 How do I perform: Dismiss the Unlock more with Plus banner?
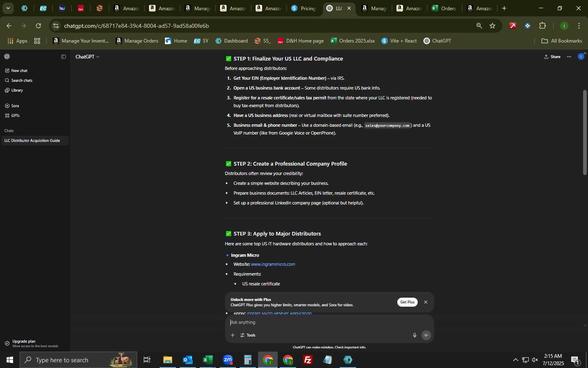click(425, 302)
